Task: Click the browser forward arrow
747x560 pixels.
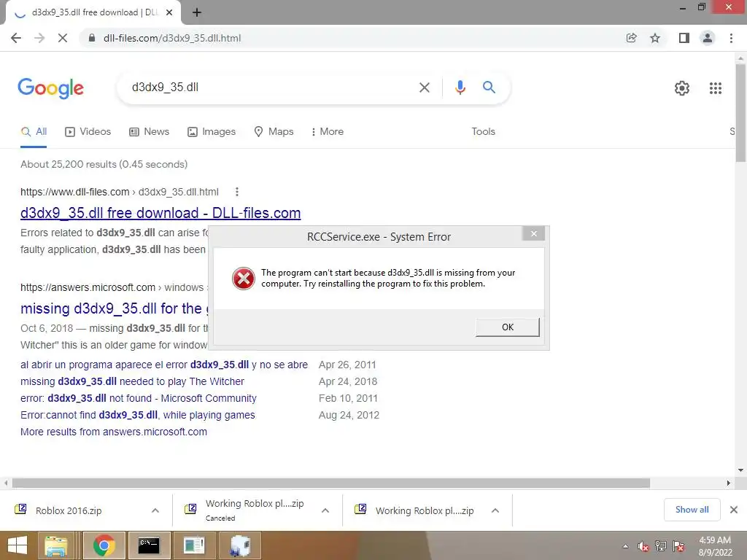Action: coord(39,38)
